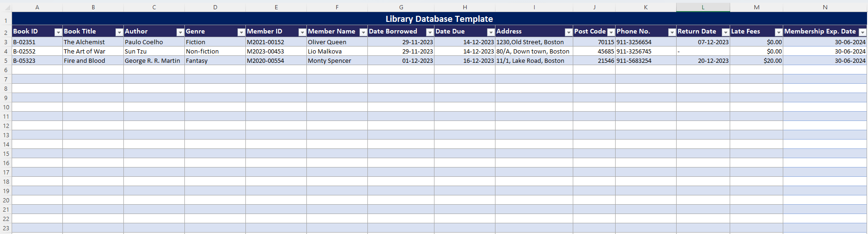Open the Member ID filter dropdown
This screenshot has height=234, width=868.
[x=302, y=32]
